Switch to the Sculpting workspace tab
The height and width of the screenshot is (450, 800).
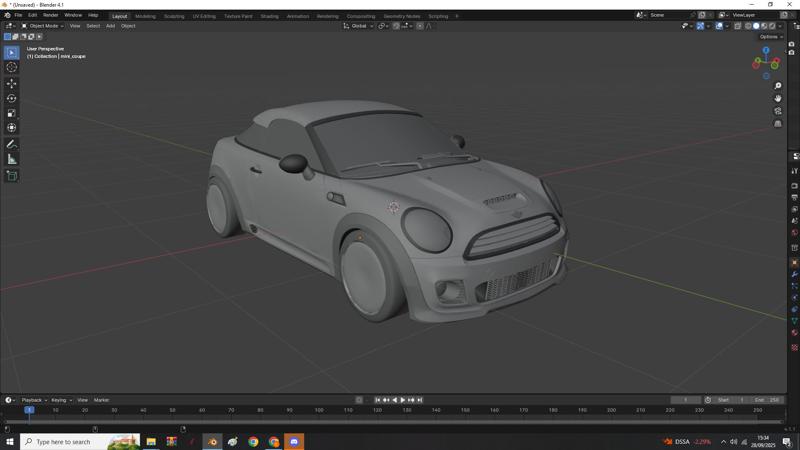(174, 16)
